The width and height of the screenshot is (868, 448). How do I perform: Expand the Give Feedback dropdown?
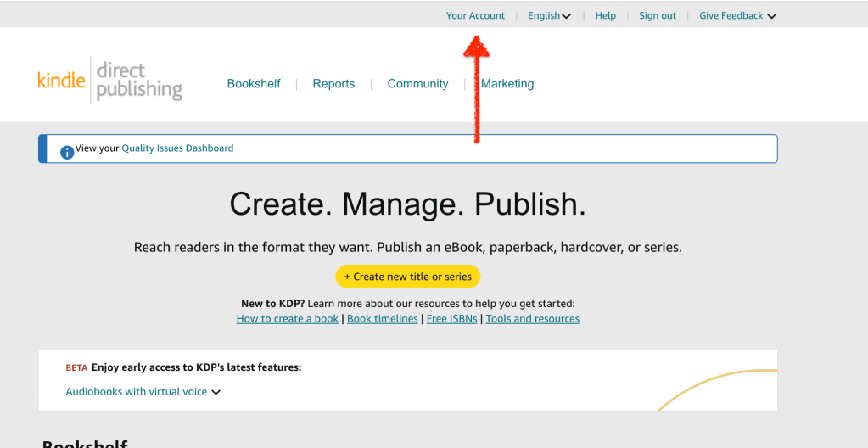coord(737,15)
